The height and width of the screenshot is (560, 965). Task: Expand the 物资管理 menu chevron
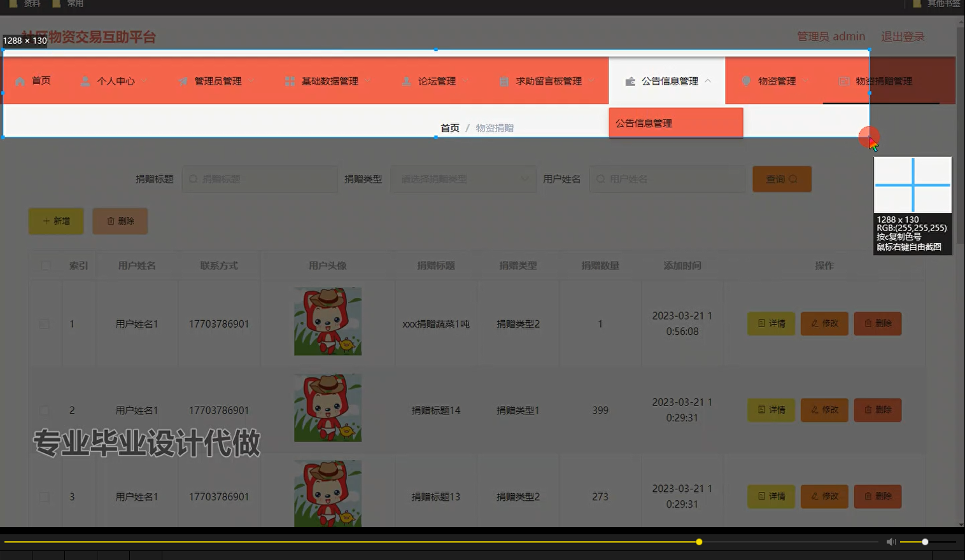pyautogui.click(x=806, y=81)
